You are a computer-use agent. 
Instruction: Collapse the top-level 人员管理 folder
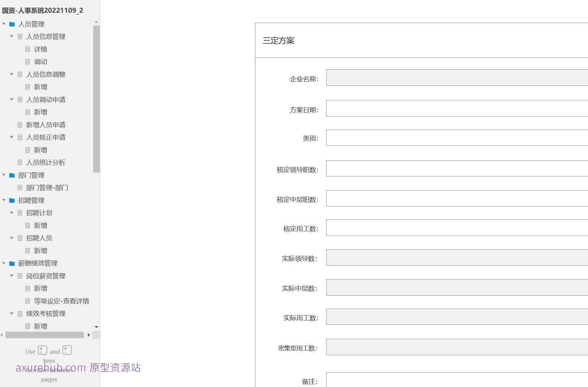tap(4, 24)
